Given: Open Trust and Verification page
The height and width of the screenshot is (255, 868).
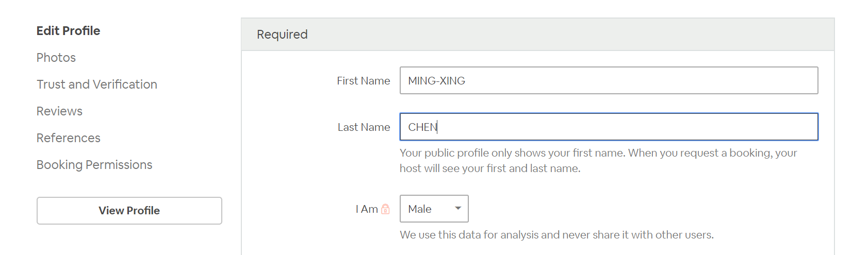Looking at the screenshot, I should click(97, 84).
